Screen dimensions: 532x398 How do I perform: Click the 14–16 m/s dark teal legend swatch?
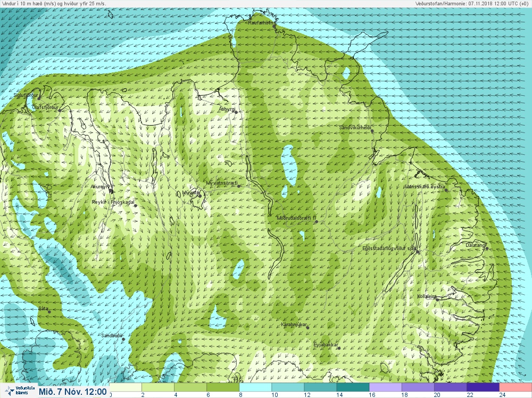pyautogui.click(x=353, y=387)
